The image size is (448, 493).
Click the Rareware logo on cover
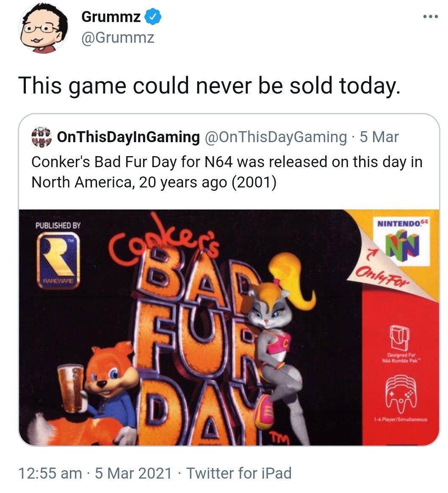point(58,261)
